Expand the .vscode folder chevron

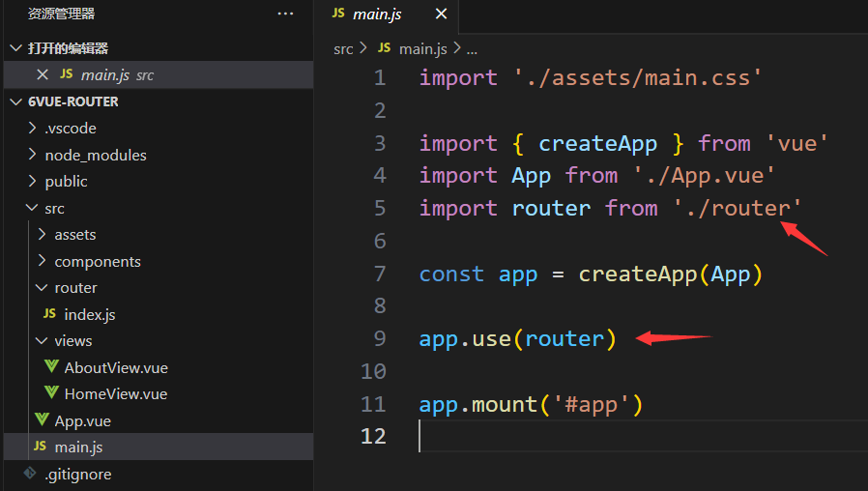pyautogui.click(x=32, y=128)
